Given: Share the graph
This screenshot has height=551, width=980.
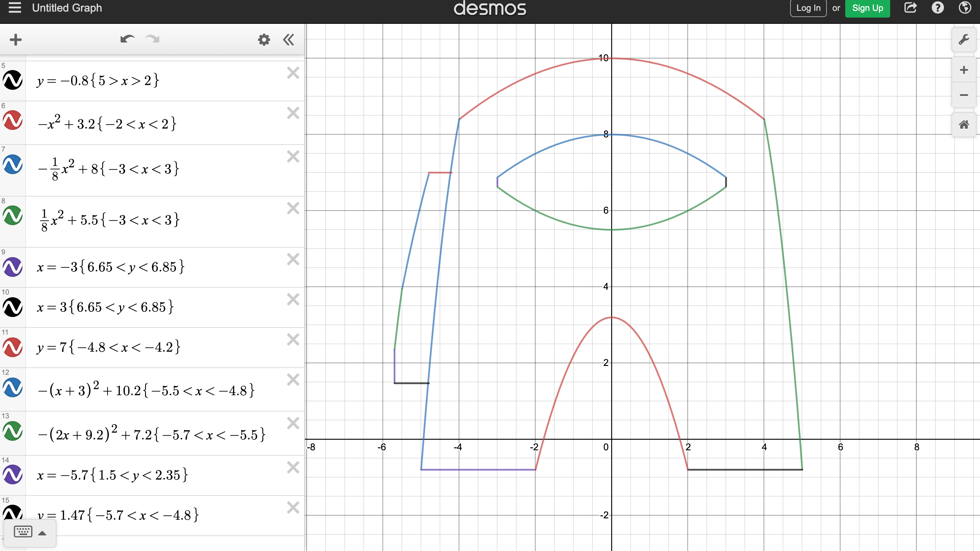Looking at the screenshot, I should (910, 7).
